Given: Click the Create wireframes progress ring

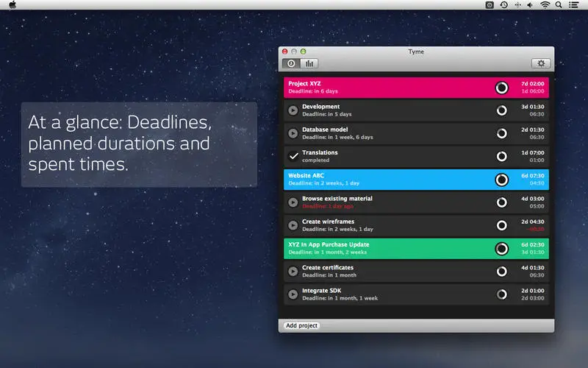Looking at the screenshot, I should 501,225.
